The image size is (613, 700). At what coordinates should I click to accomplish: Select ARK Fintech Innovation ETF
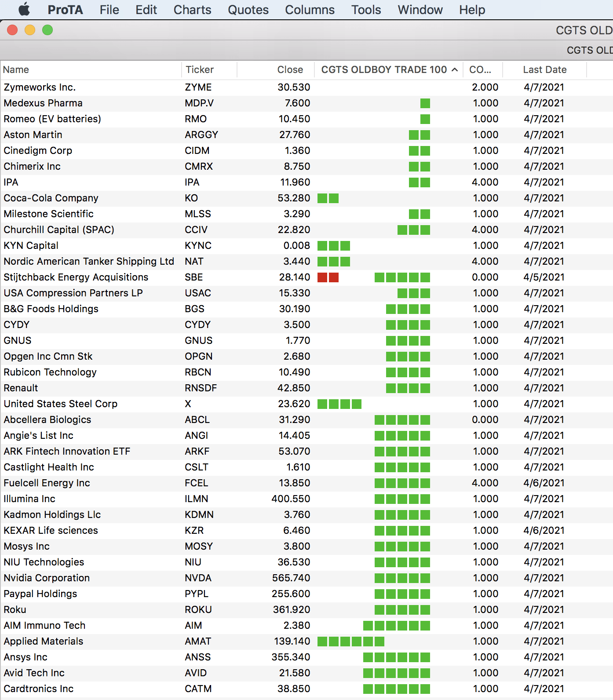[x=306, y=451]
